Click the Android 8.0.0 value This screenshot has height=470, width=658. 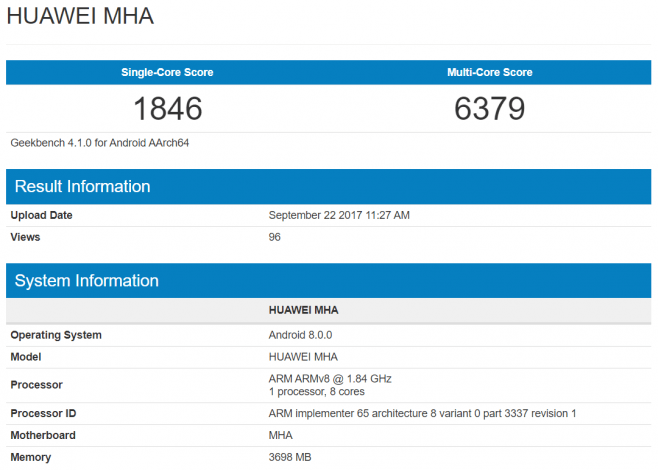[x=303, y=335]
